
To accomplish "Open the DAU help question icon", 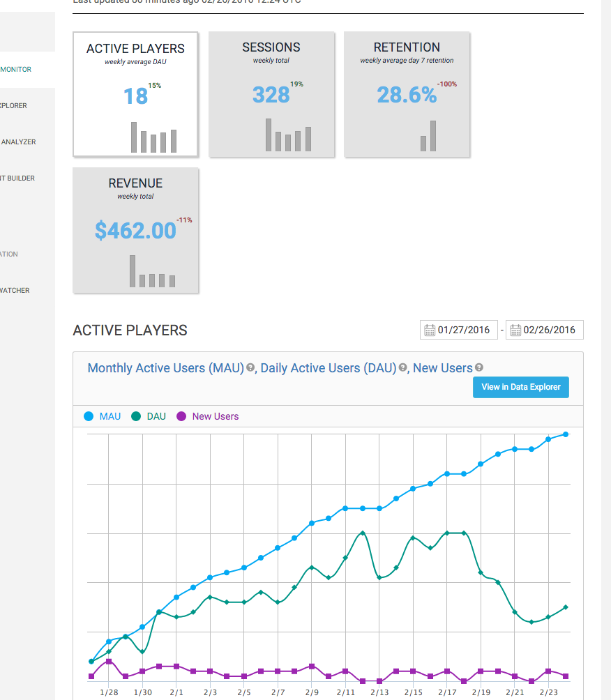I will (x=403, y=367).
